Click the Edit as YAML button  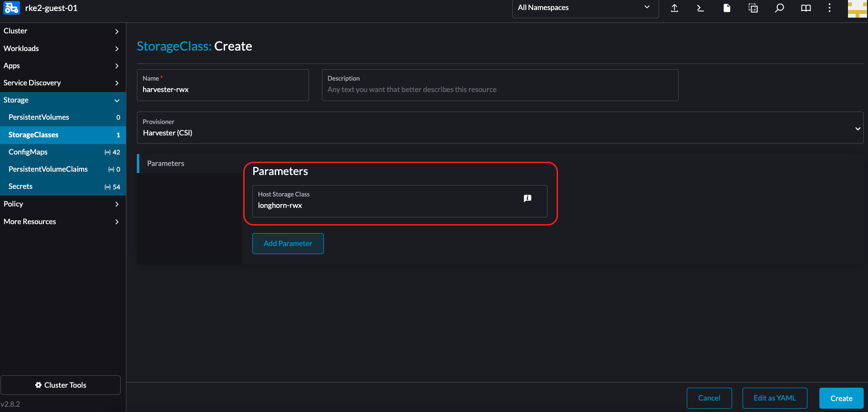click(775, 398)
